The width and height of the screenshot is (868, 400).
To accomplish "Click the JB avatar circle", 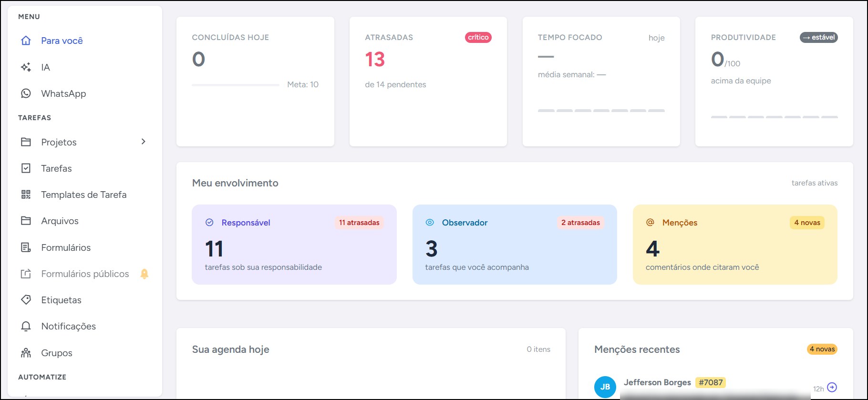I will (x=605, y=387).
